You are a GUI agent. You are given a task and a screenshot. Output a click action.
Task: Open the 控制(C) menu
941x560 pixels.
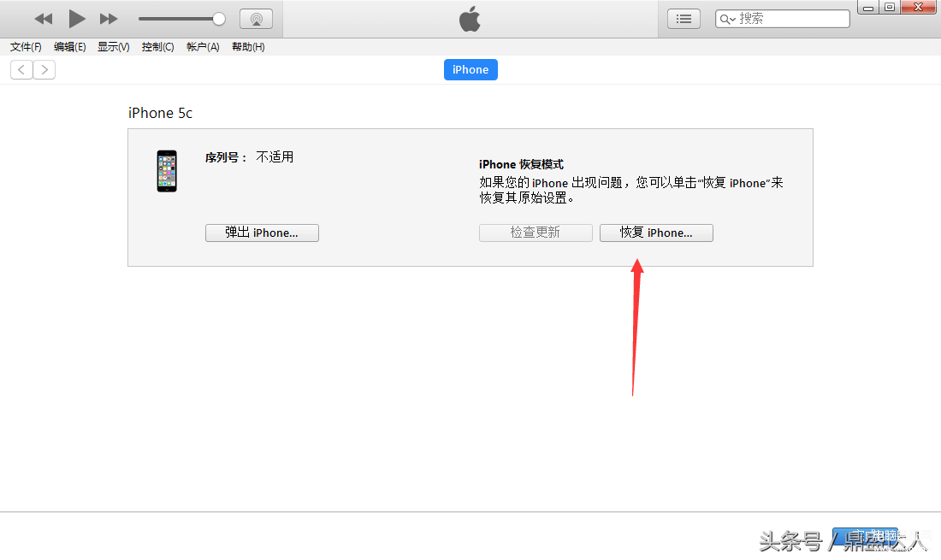click(158, 47)
